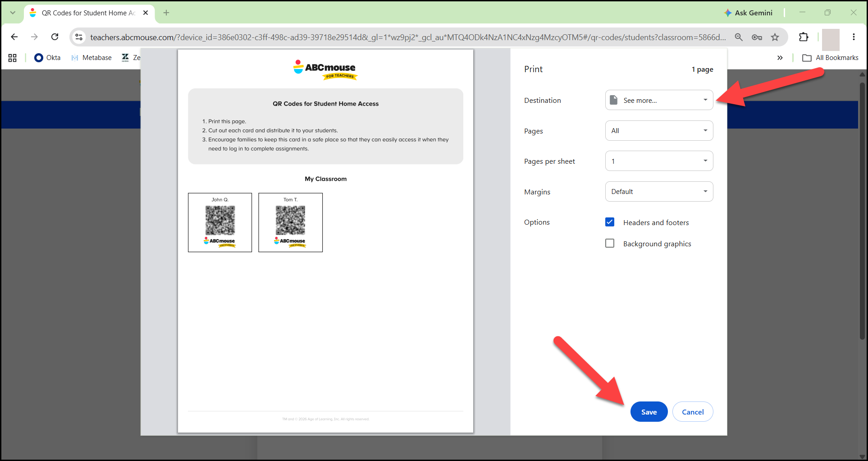Uncheck the Headers and footers checkbox
Screen dimensions: 868x461
610,222
